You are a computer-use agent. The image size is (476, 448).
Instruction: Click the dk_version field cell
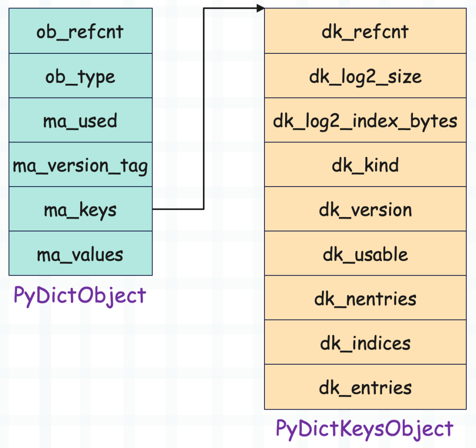tap(365, 209)
